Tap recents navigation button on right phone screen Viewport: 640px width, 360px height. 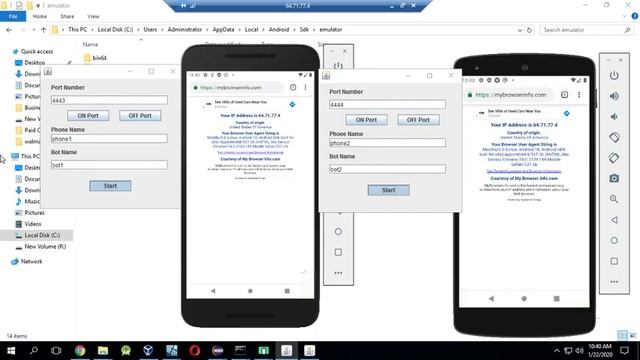556,299
